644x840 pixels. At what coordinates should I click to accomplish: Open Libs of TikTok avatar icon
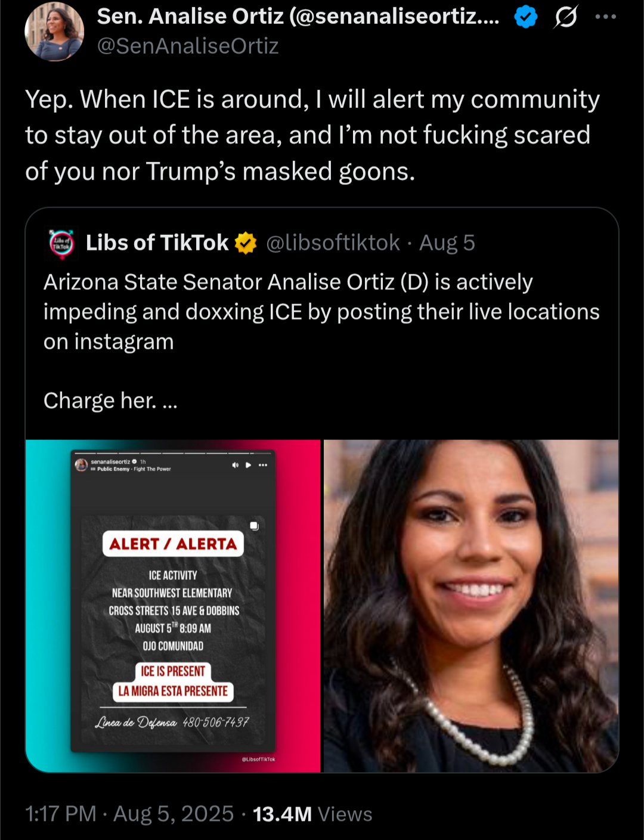(61, 243)
